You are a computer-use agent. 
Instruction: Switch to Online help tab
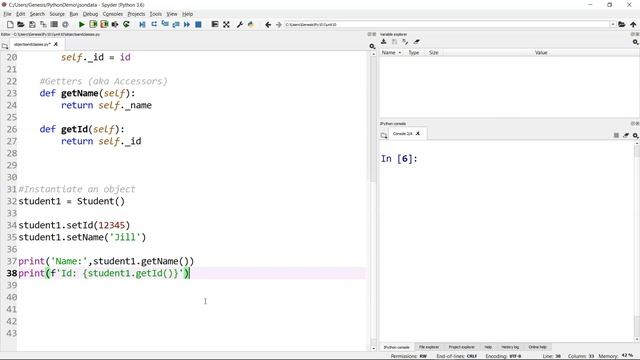click(538, 347)
